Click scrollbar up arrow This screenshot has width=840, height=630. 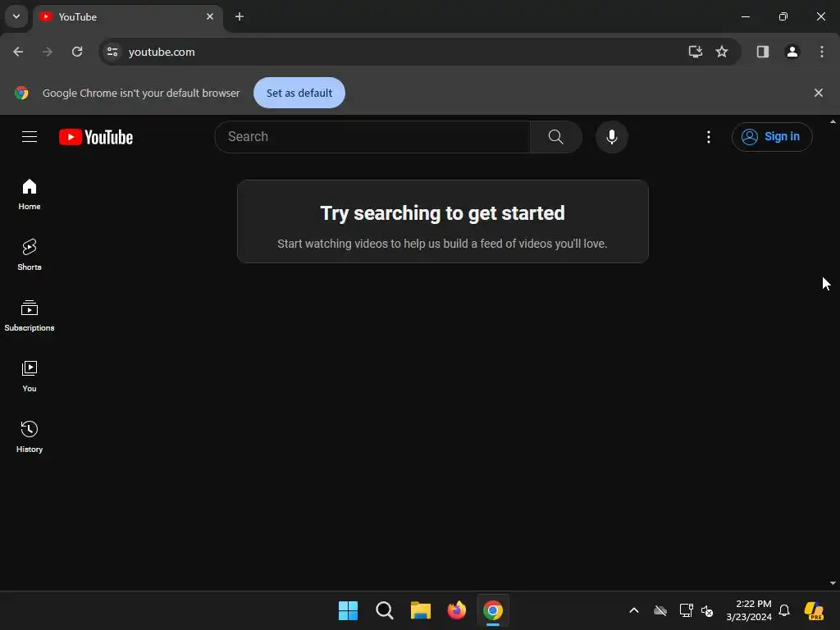pyautogui.click(x=833, y=121)
